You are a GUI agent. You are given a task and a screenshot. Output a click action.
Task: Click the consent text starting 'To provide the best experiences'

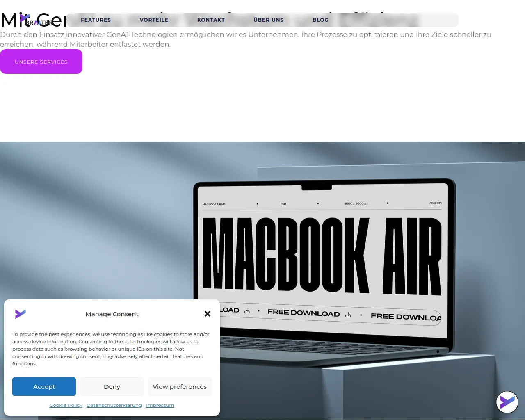click(111, 349)
